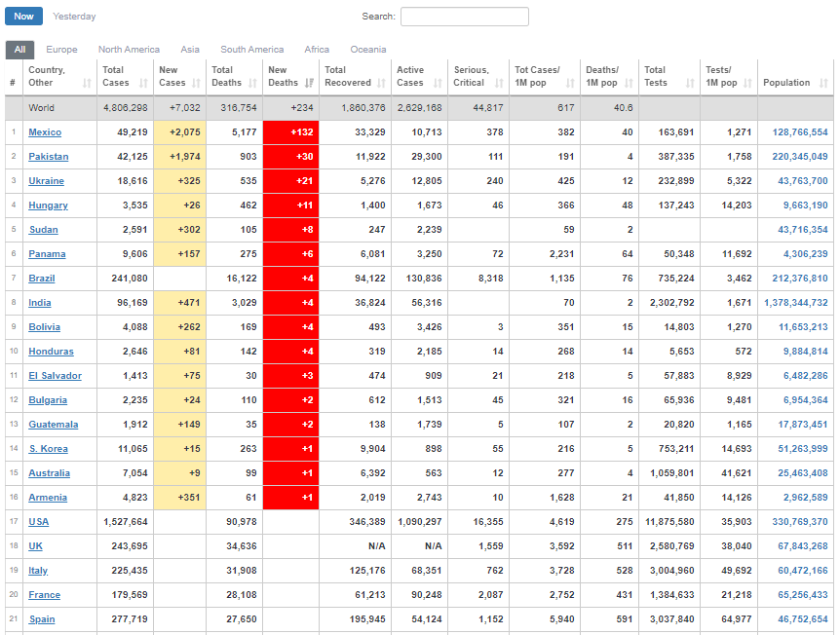Open Spain population link 46,752,654
840x635 pixels.
(x=803, y=619)
